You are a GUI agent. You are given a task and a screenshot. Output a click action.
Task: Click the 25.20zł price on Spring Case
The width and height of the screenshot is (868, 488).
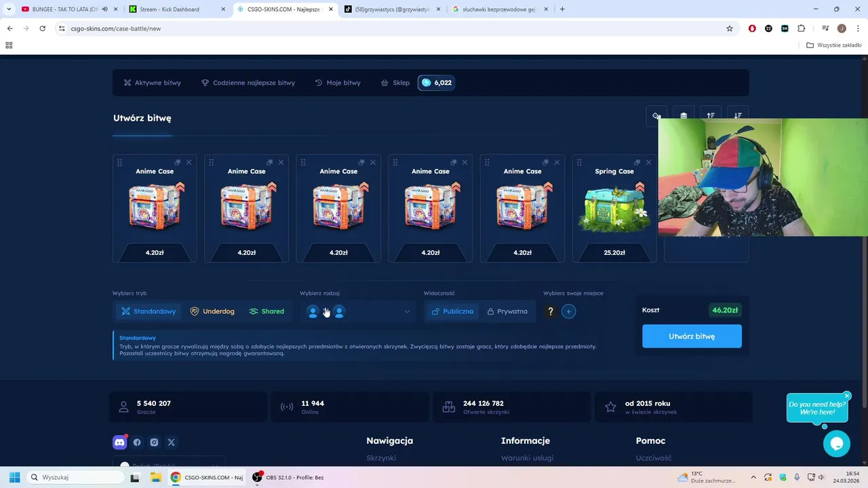(x=614, y=253)
